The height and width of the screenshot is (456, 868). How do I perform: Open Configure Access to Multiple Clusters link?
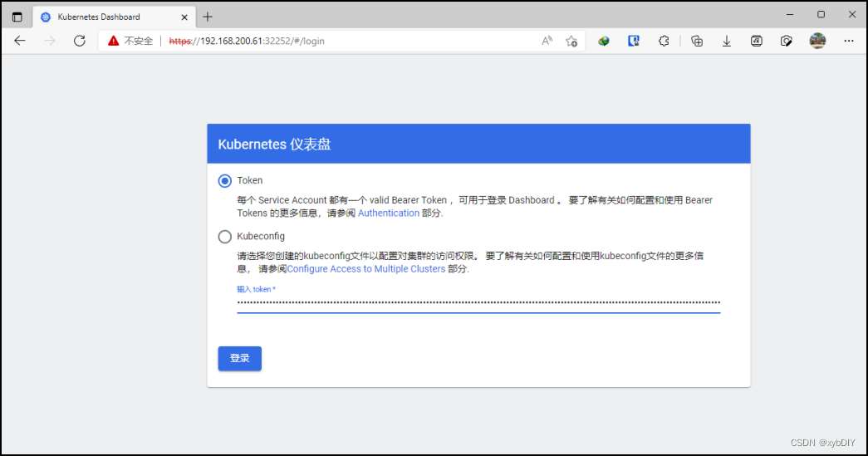(x=366, y=269)
